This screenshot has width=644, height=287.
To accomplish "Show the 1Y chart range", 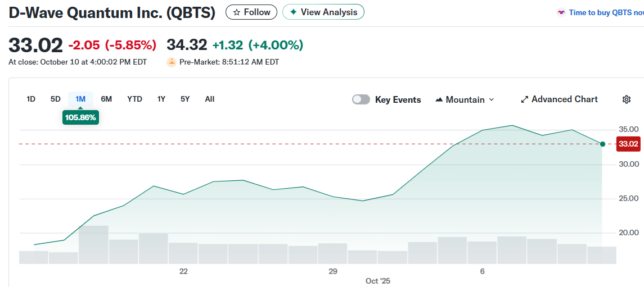I will click(x=161, y=99).
